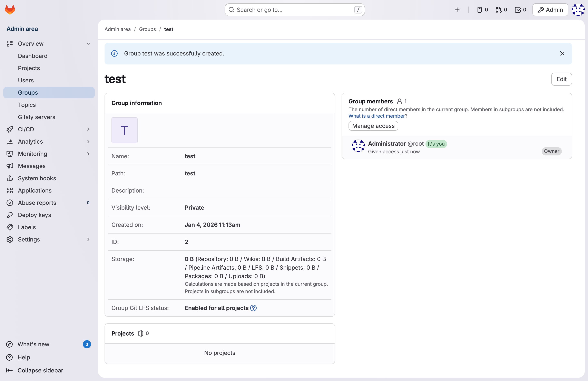Collapse the Overview section
Viewport: 588px width, 381px height.
click(x=88, y=44)
